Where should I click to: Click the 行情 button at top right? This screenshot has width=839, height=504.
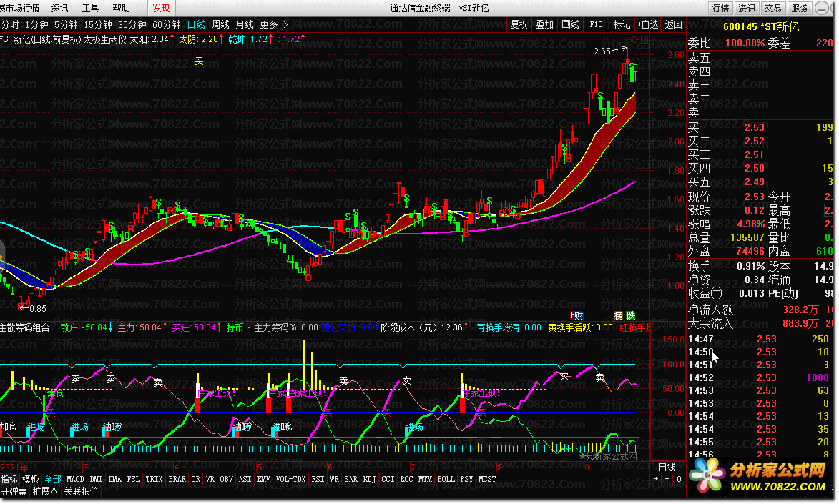click(721, 8)
